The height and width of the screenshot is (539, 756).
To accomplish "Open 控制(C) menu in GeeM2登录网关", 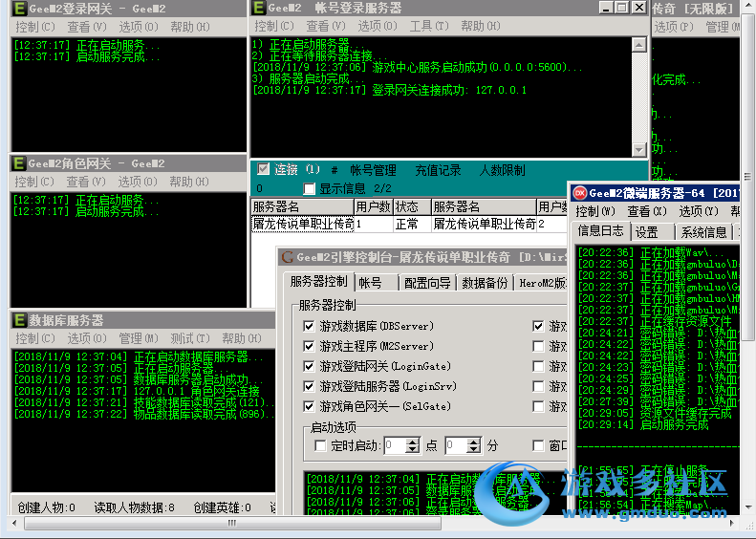I will coord(35,27).
